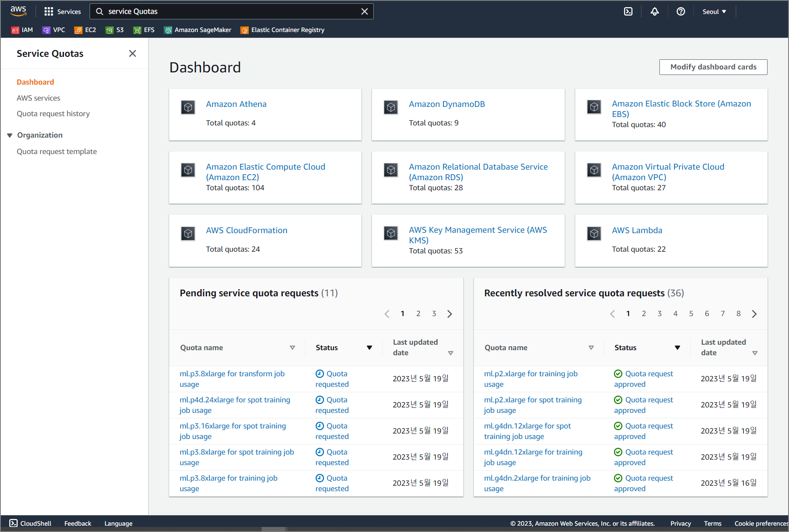The height and width of the screenshot is (532, 789).
Task: Open ml.g4dn.12xlarge for spot training job usage
Action: click(527, 431)
